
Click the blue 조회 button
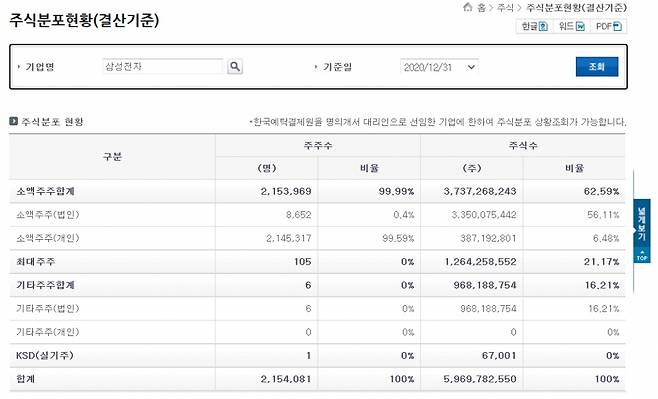coord(597,66)
